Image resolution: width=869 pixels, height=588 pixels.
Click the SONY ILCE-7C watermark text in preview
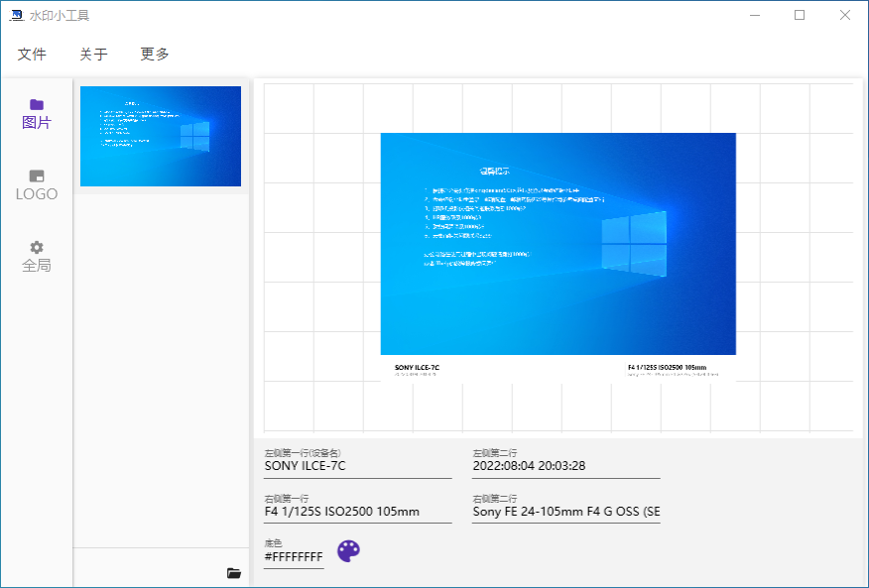(x=417, y=368)
